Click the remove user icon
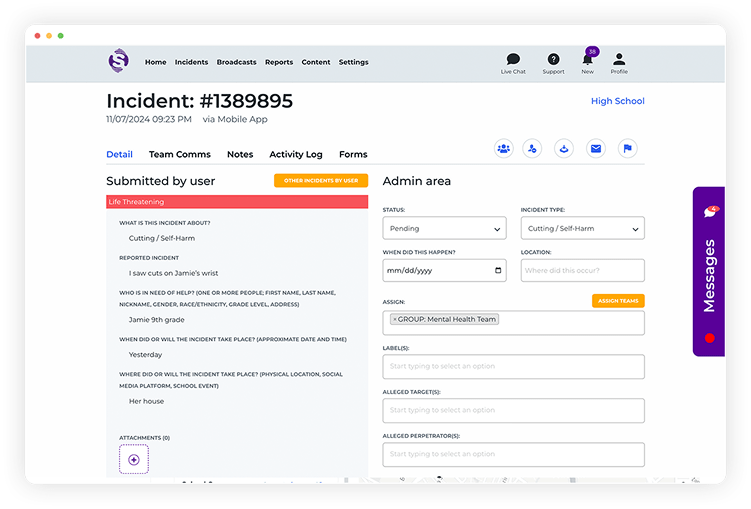 click(532, 149)
